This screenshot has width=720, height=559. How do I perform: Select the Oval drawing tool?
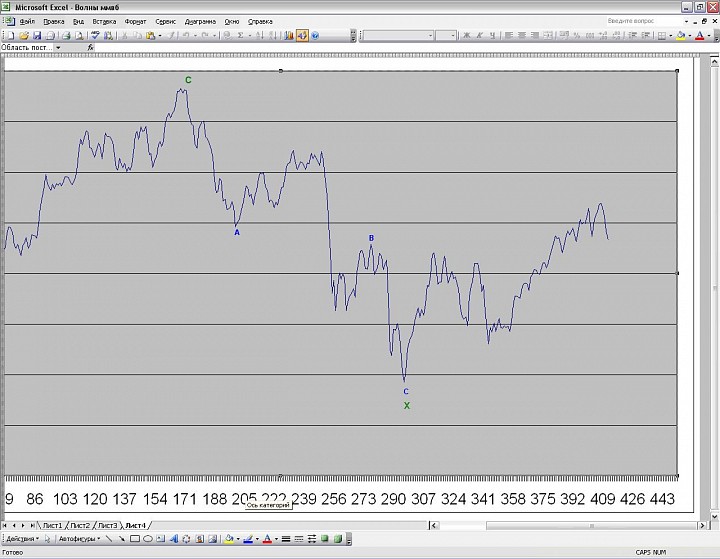coord(147,539)
